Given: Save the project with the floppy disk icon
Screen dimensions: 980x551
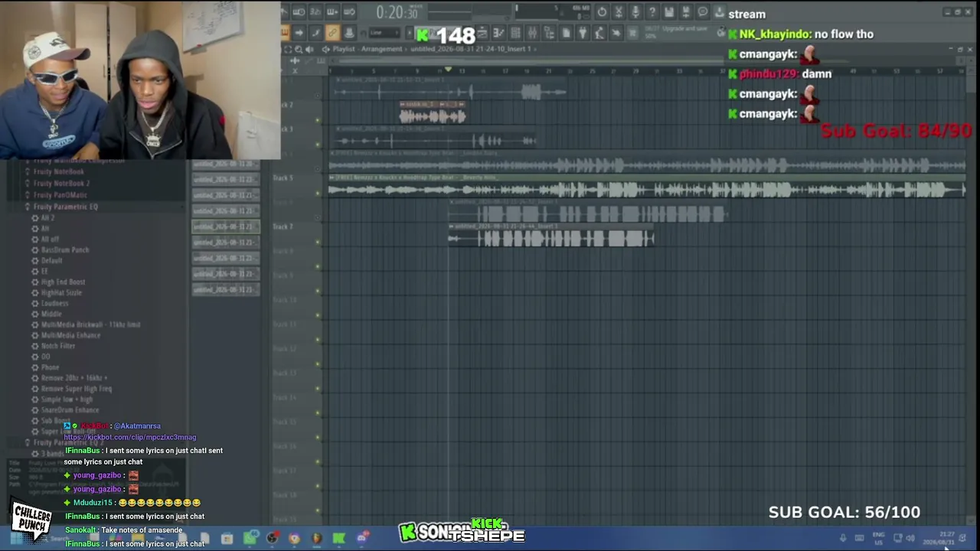Looking at the screenshot, I should [669, 12].
